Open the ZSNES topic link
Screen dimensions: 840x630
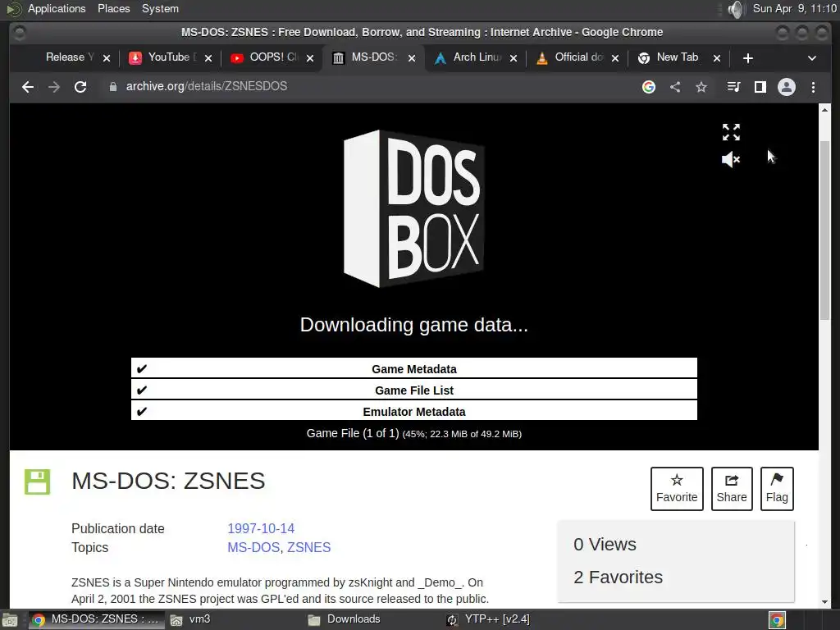tap(309, 547)
